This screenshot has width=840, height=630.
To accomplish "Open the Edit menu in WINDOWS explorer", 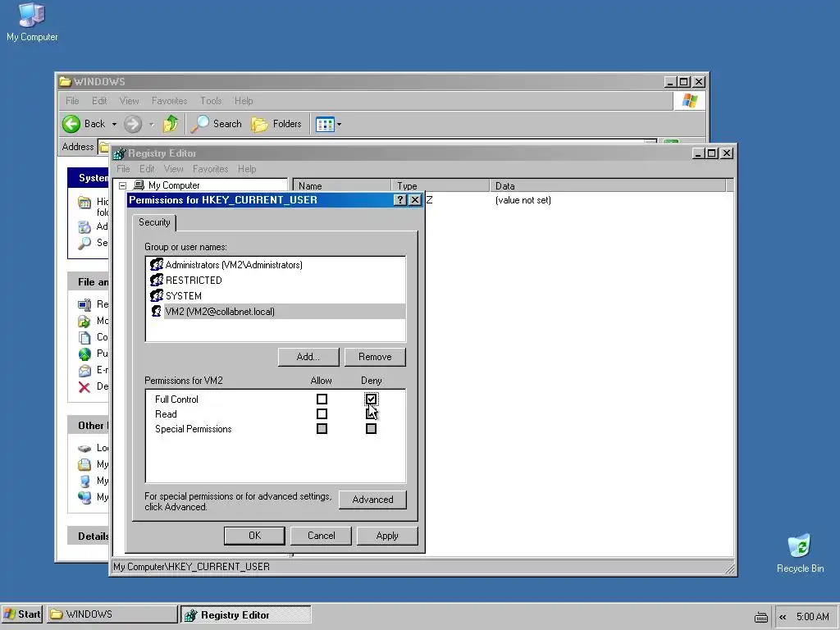I will (99, 101).
